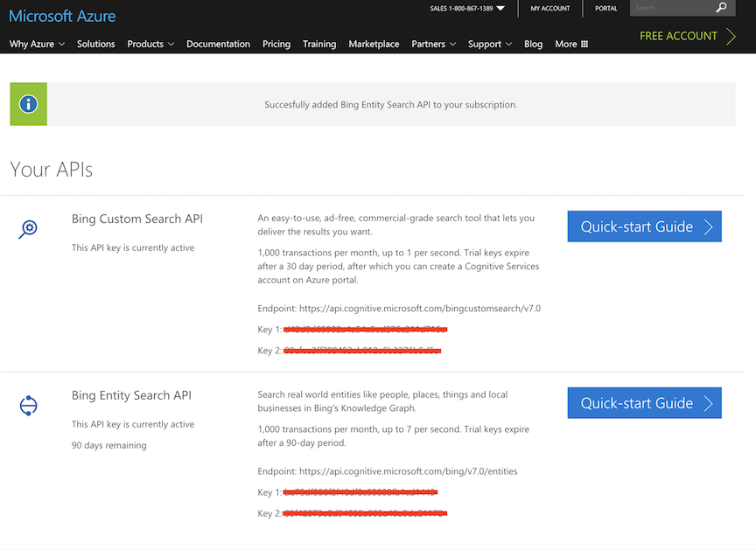
Task: Click MY ACCOUNT link
Action: [x=550, y=8]
